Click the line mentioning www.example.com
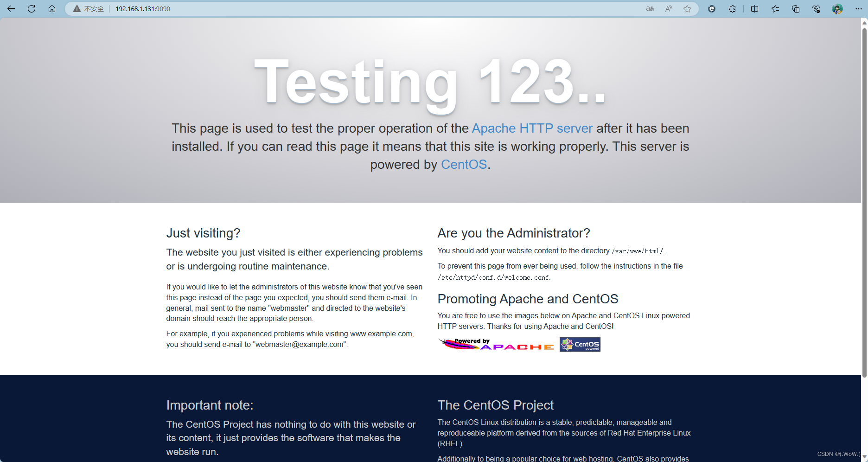 290,334
